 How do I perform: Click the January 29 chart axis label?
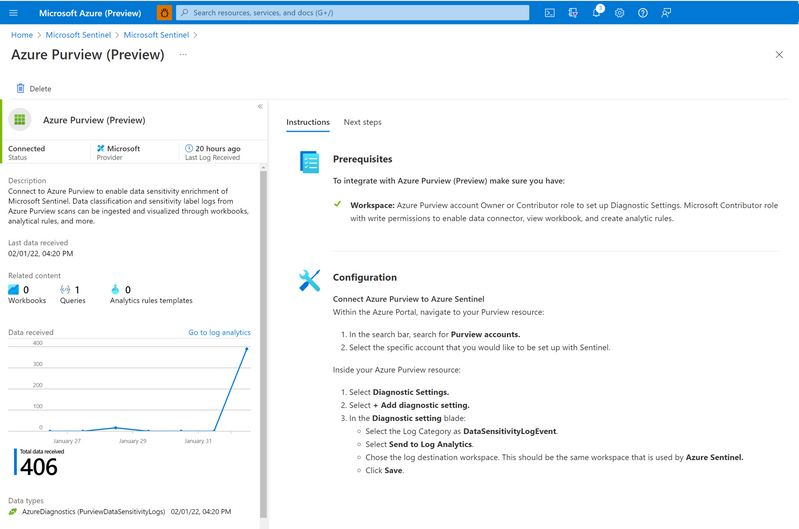132,441
